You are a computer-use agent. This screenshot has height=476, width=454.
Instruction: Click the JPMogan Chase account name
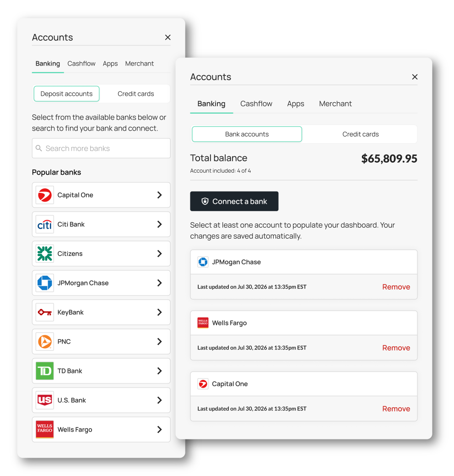click(236, 262)
